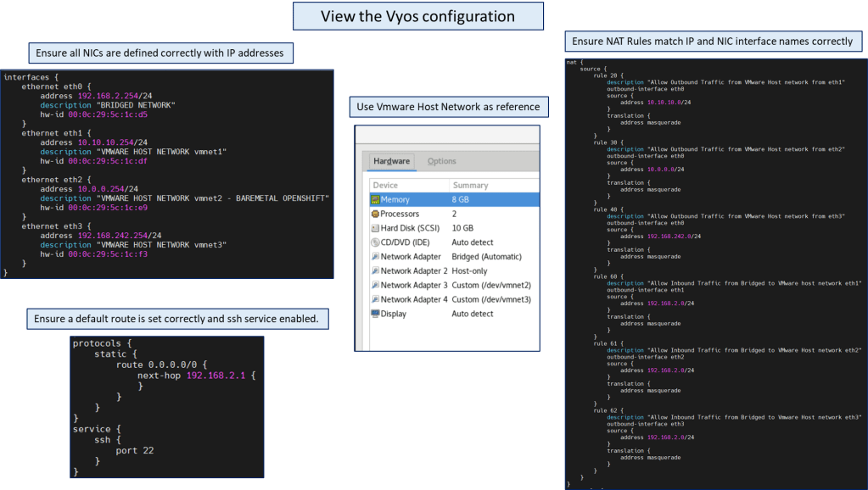868x490 pixels.
Task: Click the CD/DVD (IDE) disc icon
Action: pyautogui.click(x=375, y=242)
